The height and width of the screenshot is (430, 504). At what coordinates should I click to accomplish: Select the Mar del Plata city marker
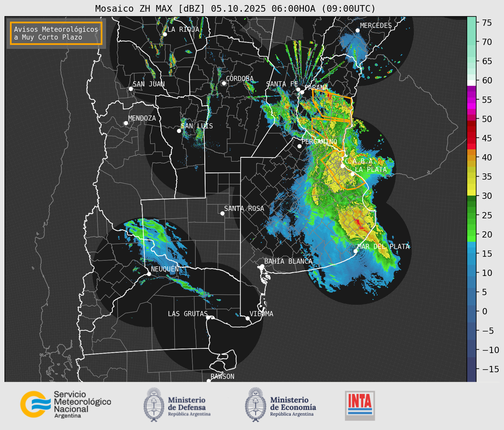tap(356, 251)
